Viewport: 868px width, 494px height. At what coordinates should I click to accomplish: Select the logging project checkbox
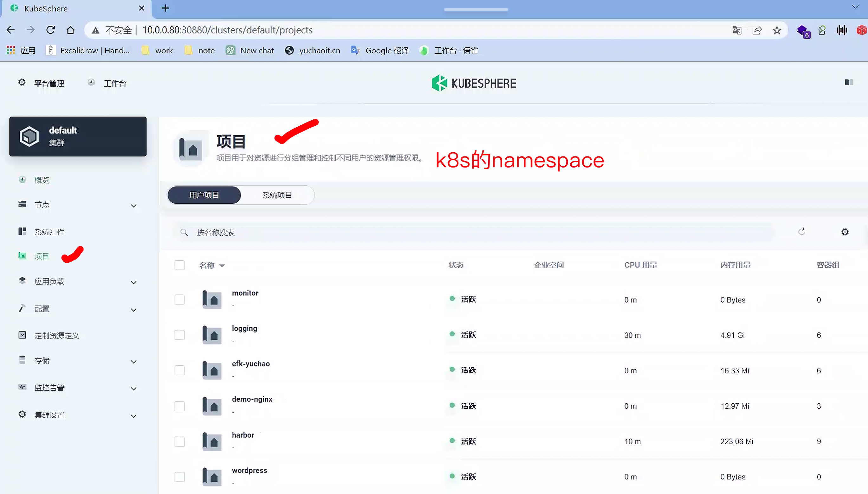coord(180,335)
